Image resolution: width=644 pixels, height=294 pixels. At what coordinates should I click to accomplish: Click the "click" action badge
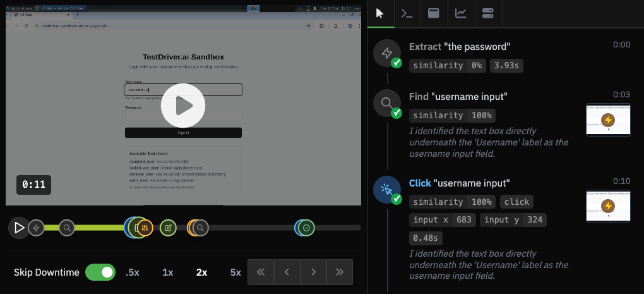tap(516, 202)
